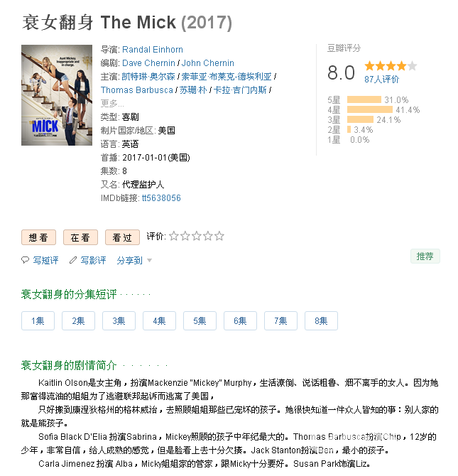Screen dimensions: 458x476
Task: Open 分享到 share menu
Action: pos(130,261)
